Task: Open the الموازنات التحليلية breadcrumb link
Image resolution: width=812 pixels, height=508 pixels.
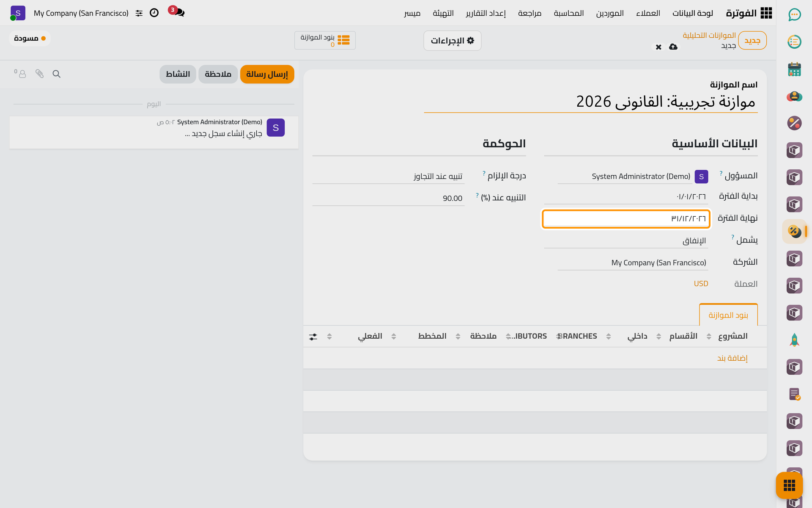Action: (709, 35)
